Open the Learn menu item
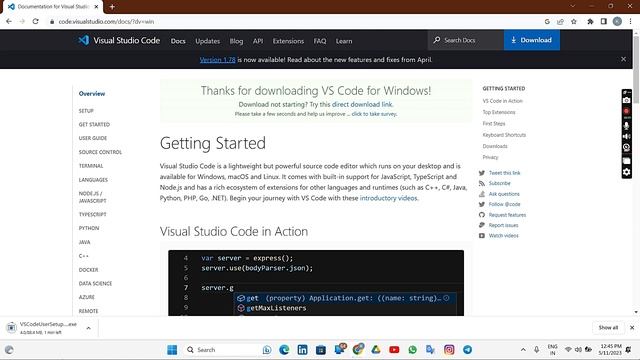Screen dimensions: 640x360 click(x=344, y=41)
